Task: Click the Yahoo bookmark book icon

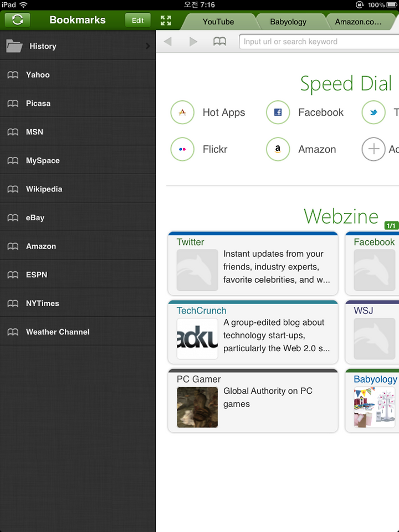Action: [x=13, y=75]
